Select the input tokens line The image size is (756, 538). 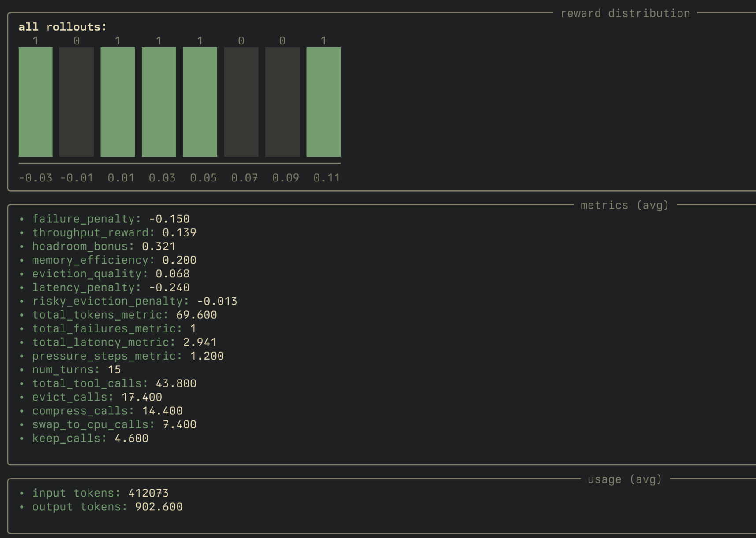point(94,493)
